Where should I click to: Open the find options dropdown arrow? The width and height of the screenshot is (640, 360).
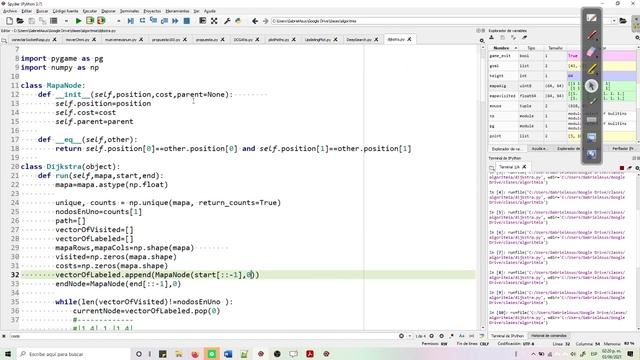click(x=409, y=336)
